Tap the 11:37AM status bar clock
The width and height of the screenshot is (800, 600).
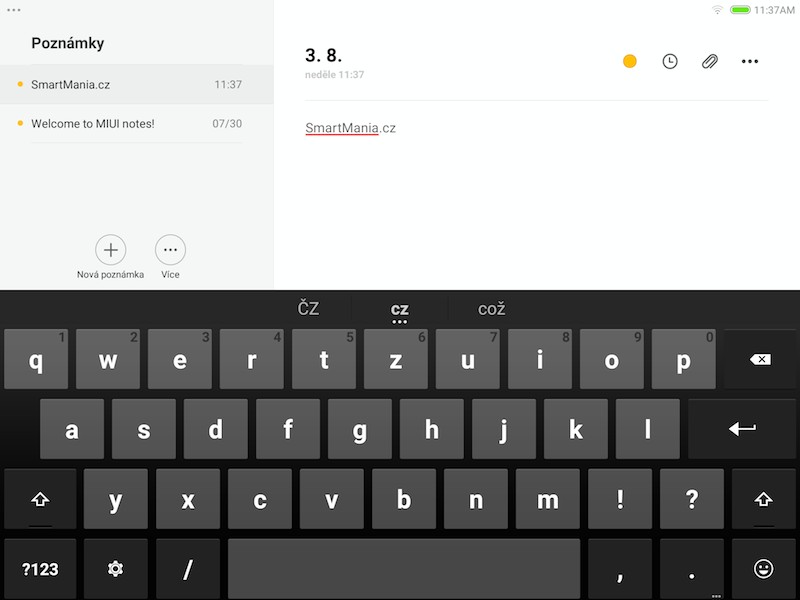[774, 10]
